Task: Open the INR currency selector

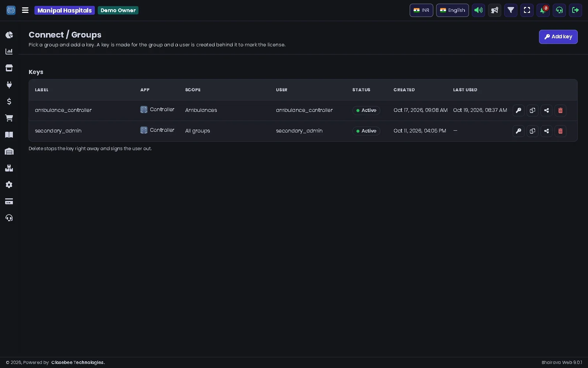Action: coord(422,10)
